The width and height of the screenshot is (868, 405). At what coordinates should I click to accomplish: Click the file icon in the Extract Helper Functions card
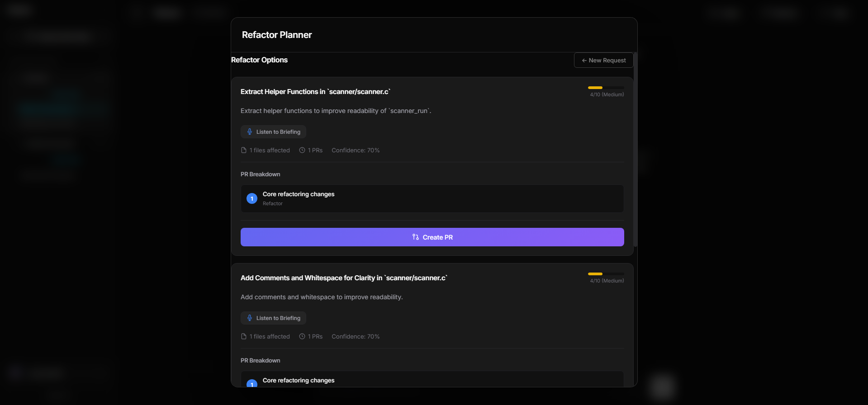click(244, 150)
